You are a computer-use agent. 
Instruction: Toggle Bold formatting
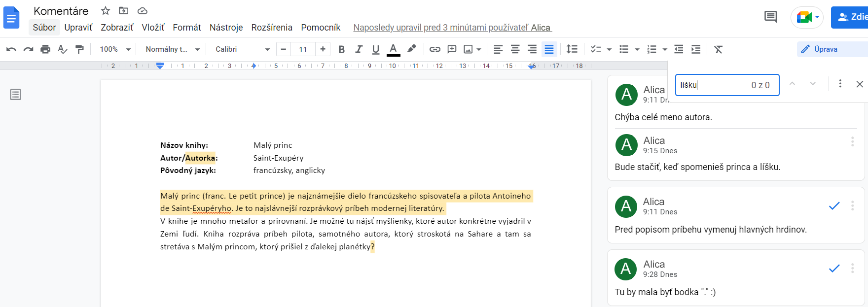(341, 49)
